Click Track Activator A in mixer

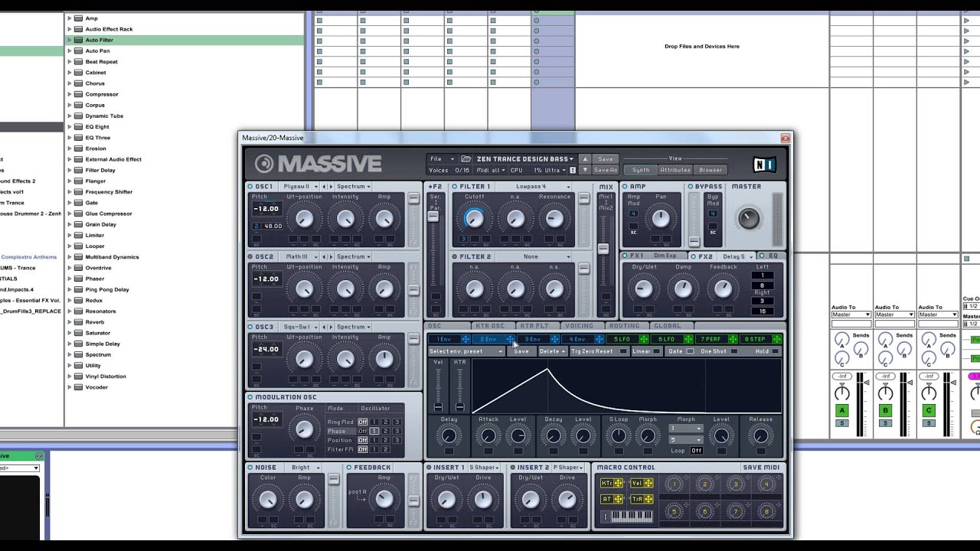tap(841, 411)
